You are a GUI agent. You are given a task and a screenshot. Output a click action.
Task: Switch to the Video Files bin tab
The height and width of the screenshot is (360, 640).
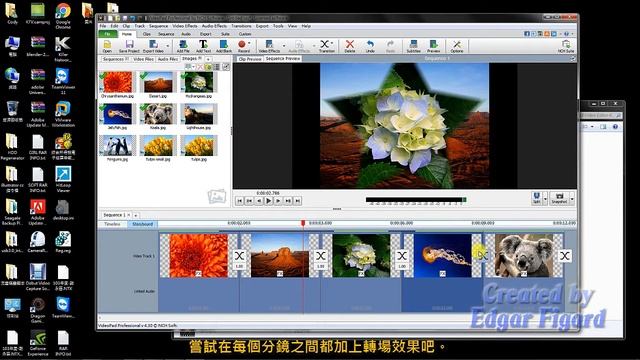click(143, 59)
